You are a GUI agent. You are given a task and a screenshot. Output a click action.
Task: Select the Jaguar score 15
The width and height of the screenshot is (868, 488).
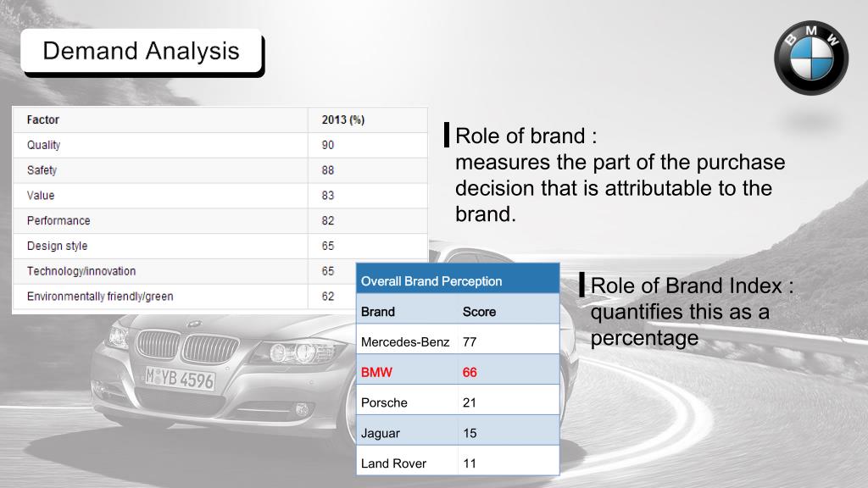pyautogui.click(x=509, y=430)
